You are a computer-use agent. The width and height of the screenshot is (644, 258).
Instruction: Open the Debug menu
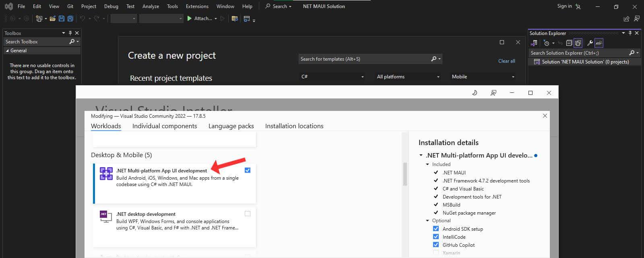tap(111, 6)
